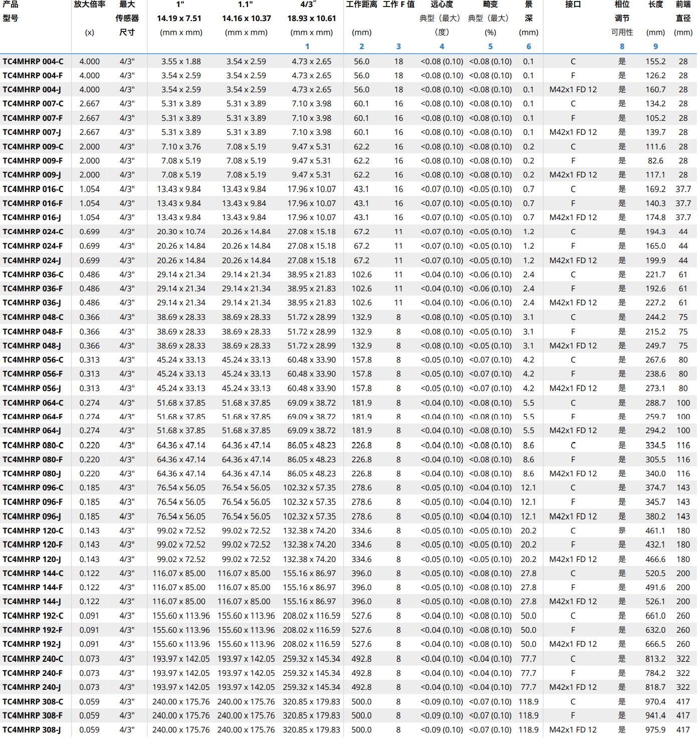Open footnote 4 under 远心度 header
The image size is (700, 741).
click(441, 47)
